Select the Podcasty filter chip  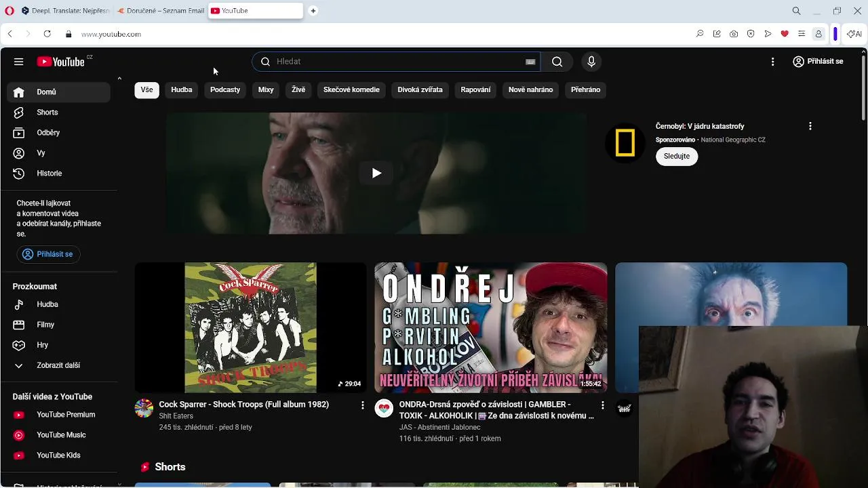tap(225, 89)
